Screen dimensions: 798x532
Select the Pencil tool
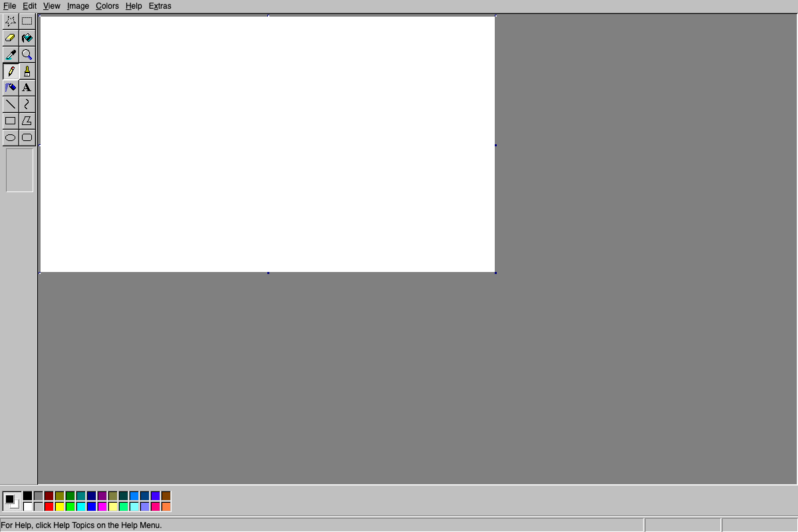(11, 70)
